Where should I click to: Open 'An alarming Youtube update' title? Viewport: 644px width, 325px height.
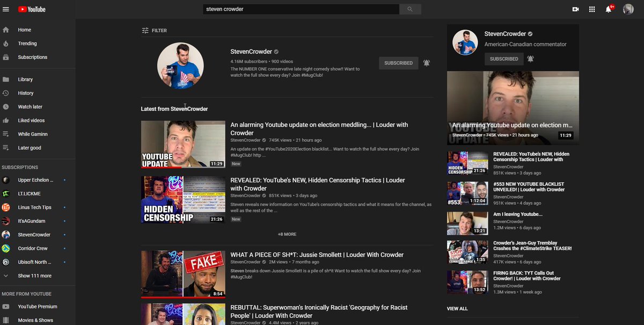[319, 129]
